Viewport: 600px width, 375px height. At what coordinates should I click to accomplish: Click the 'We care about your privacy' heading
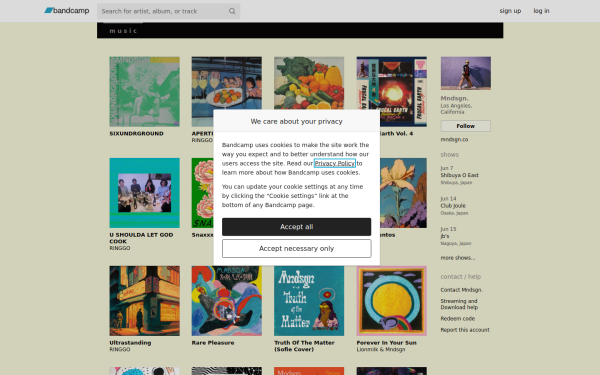coord(297,121)
